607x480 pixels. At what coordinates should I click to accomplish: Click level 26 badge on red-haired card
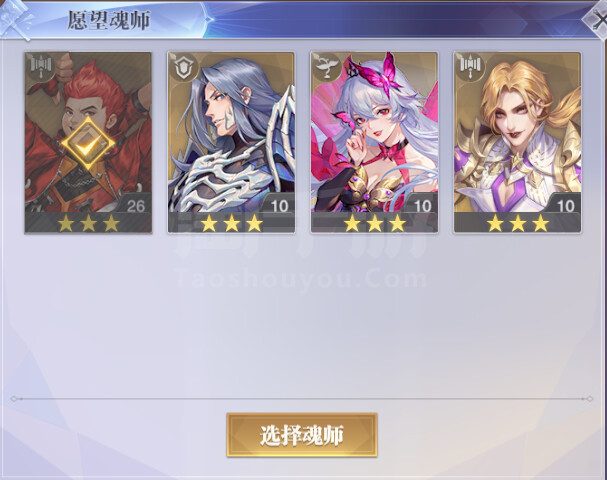pyautogui.click(x=135, y=206)
